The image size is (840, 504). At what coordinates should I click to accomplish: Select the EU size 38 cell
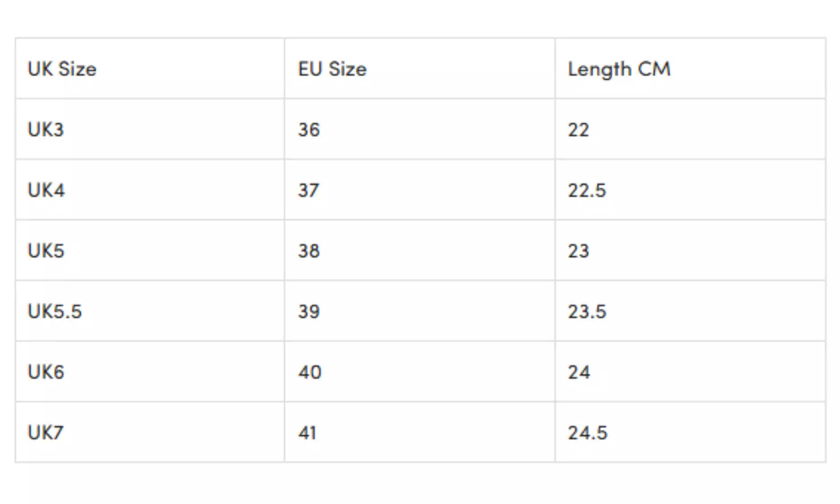tap(309, 251)
